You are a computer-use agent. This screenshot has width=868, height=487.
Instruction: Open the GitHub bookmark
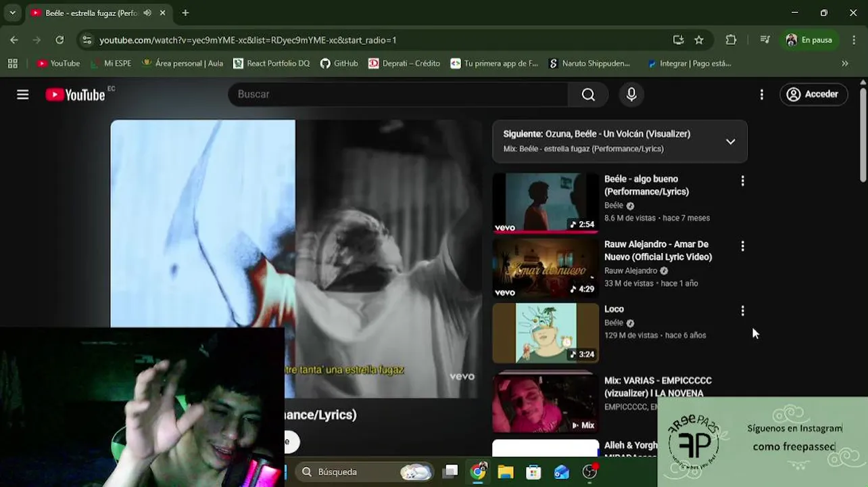339,64
